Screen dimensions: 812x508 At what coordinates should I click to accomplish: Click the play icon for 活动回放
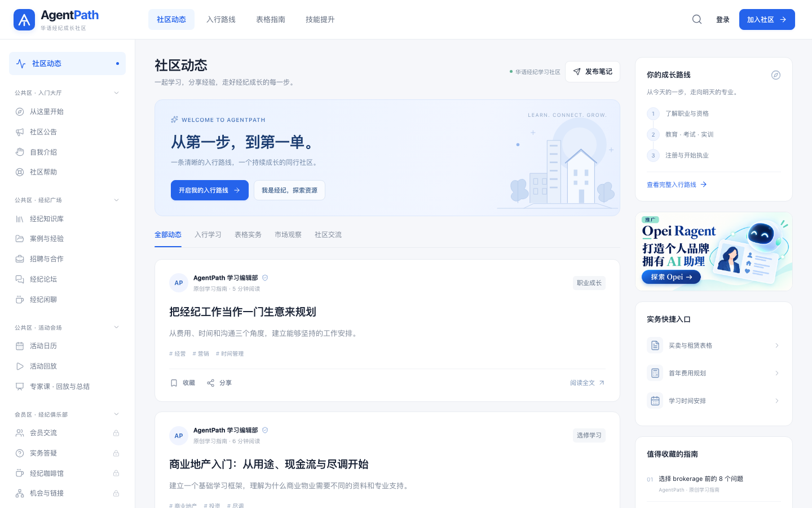[20, 366]
